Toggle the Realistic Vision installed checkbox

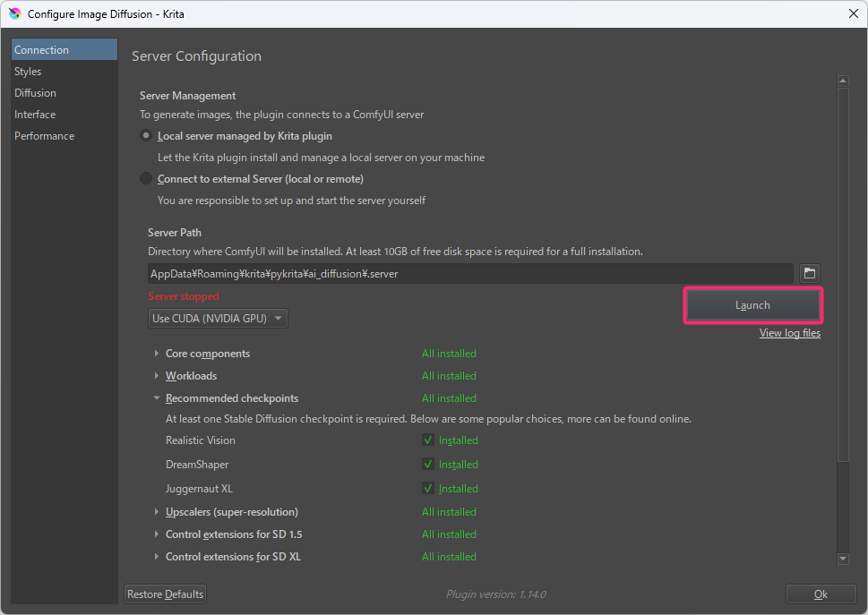click(428, 440)
